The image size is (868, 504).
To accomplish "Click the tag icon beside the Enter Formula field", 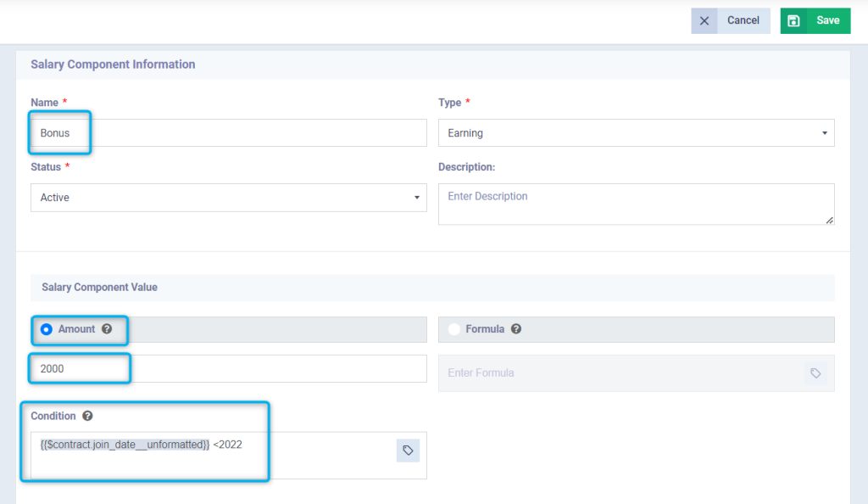I will (816, 373).
